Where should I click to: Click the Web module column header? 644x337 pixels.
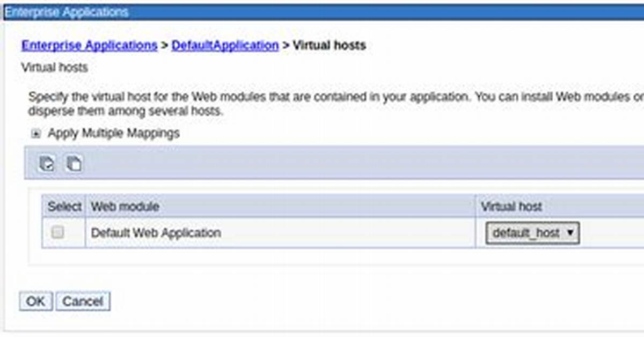coord(125,207)
